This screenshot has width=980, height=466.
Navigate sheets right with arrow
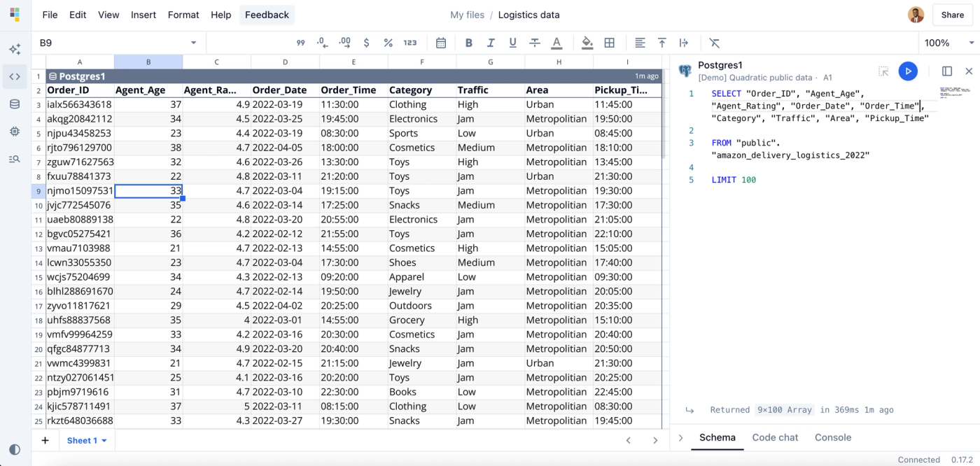click(655, 440)
